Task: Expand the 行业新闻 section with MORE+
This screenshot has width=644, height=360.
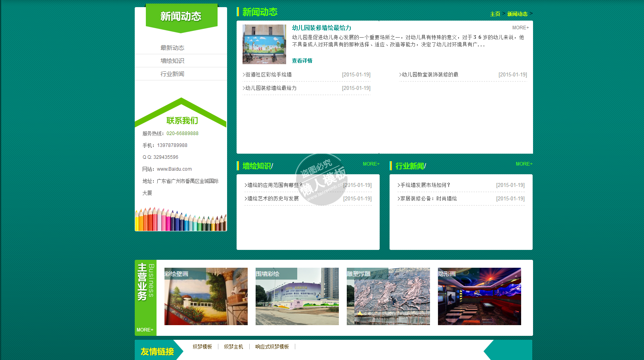Action: point(524,164)
